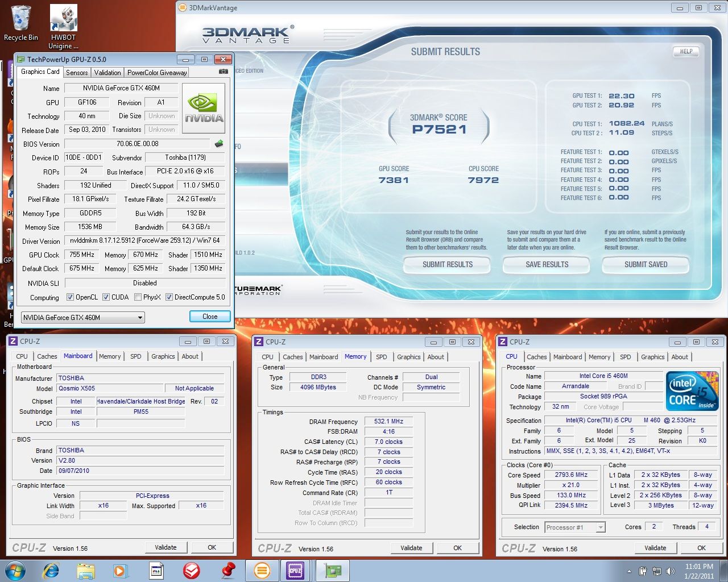Toggle the CUDA checkbox in GPU-Z
This screenshot has width=728, height=582.
pyautogui.click(x=106, y=297)
